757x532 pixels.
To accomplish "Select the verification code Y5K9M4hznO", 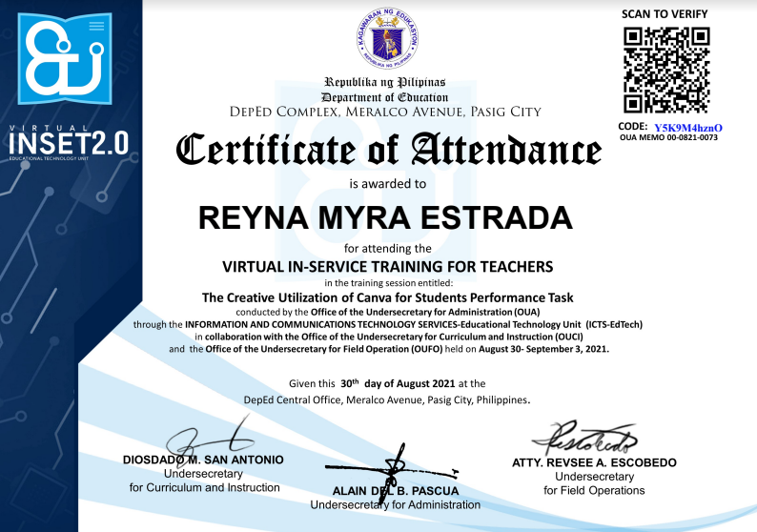I will click(688, 128).
